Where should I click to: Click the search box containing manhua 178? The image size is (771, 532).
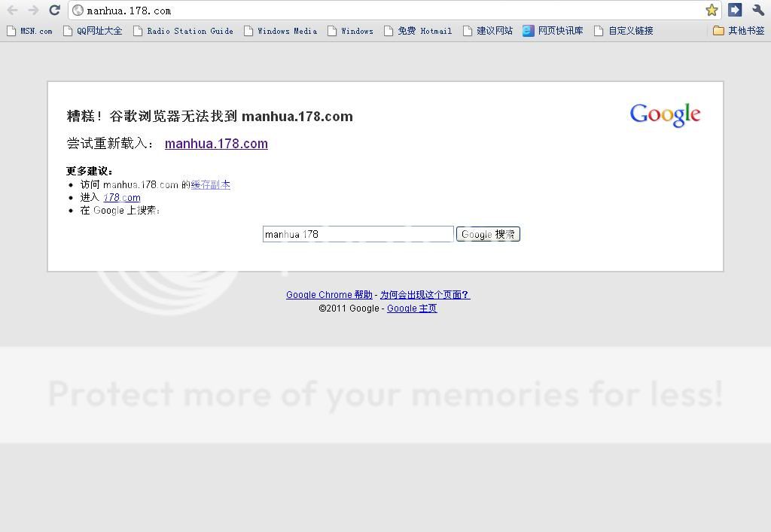358,234
